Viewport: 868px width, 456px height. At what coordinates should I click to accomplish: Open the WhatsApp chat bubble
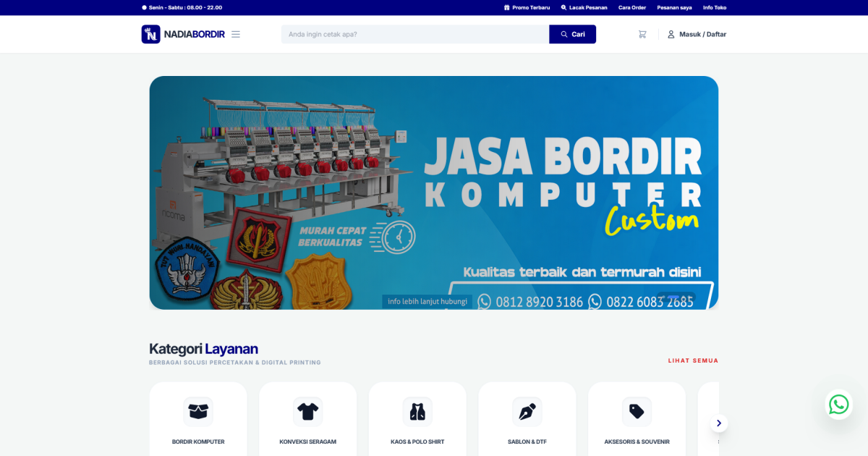(x=839, y=405)
